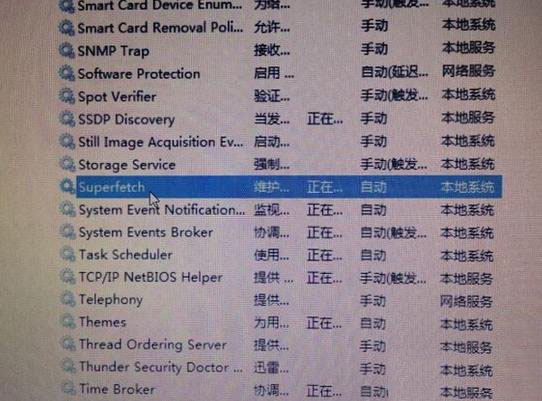Click Software Protection 网络服务 logon cell
542x401 pixels.
(468, 71)
